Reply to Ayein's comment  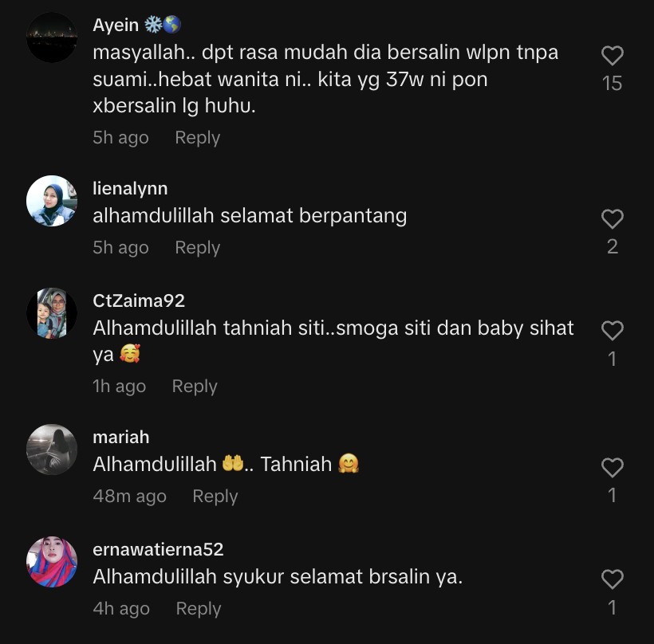coord(197,138)
